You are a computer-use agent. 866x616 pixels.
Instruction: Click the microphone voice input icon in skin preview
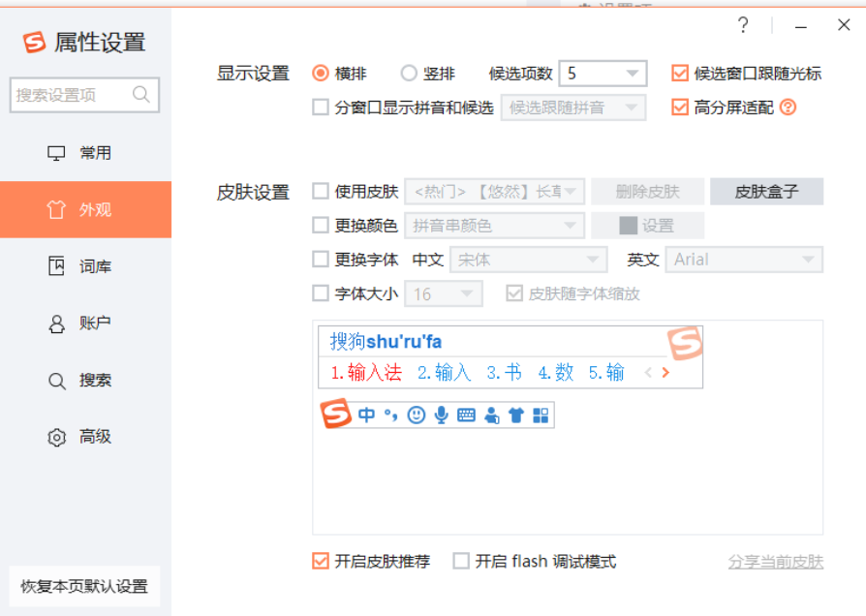pos(441,415)
